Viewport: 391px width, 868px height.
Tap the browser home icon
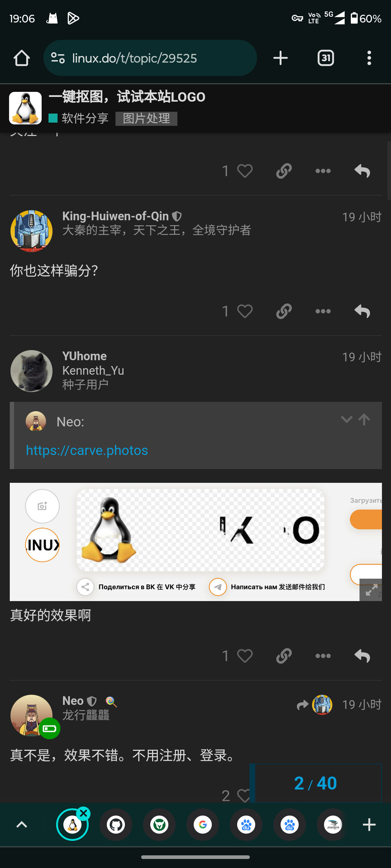(22, 58)
